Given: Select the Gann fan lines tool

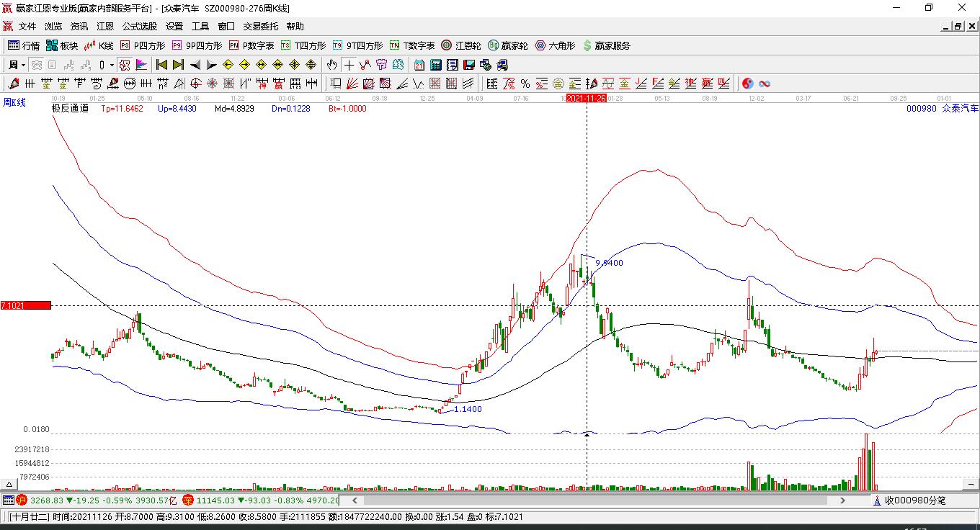Looking at the screenshot, I should [x=352, y=84].
